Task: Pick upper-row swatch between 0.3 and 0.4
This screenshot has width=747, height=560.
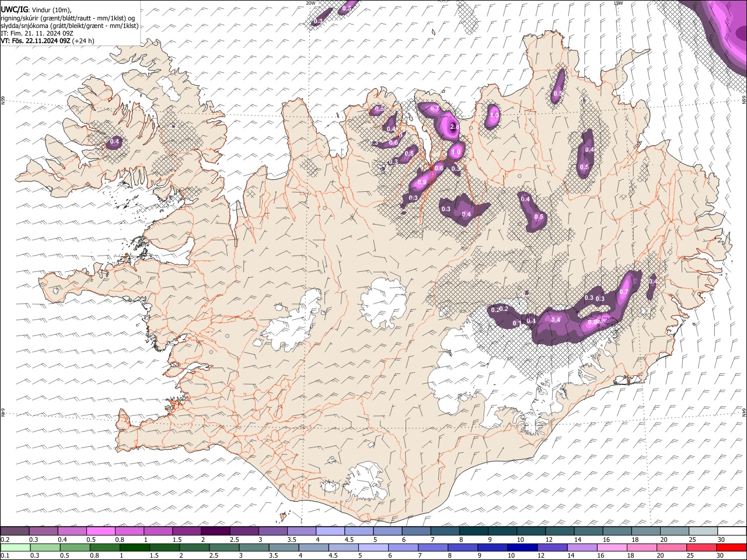Action: point(44,531)
